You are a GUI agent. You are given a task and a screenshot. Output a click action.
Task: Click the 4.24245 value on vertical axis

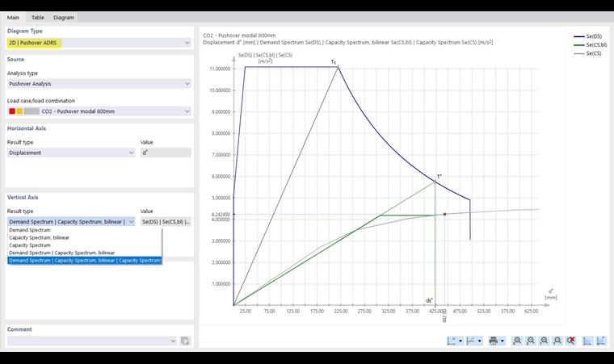(221, 215)
